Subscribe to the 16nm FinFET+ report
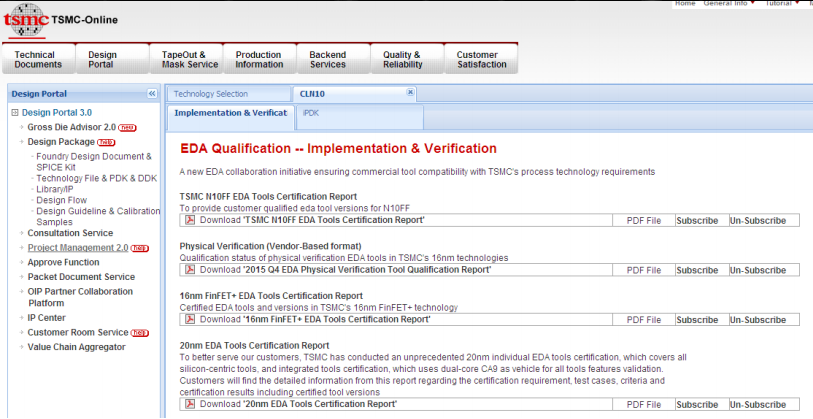This screenshot has width=813, height=419. point(697,320)
